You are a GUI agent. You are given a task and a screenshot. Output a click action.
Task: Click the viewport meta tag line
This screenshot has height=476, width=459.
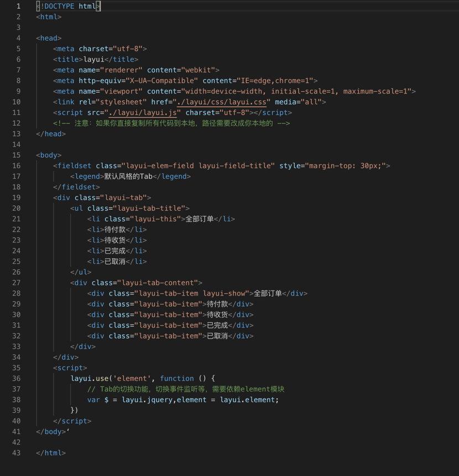coord(234,91)
